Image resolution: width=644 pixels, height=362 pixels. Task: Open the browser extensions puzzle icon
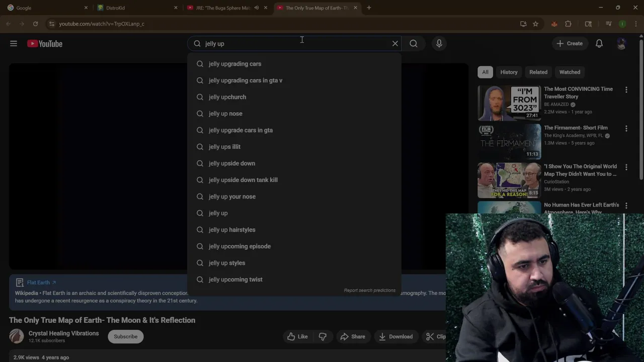pyautogui.click(x=569, y=24)
